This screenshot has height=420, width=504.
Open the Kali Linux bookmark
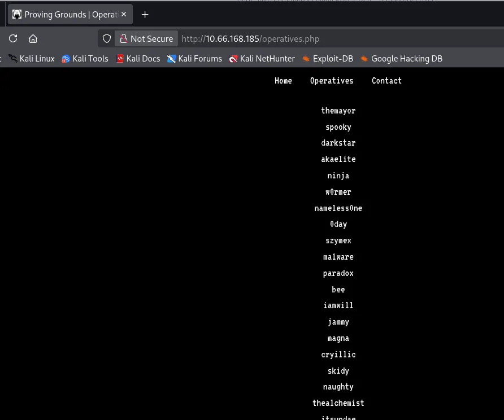pos(32,59)
